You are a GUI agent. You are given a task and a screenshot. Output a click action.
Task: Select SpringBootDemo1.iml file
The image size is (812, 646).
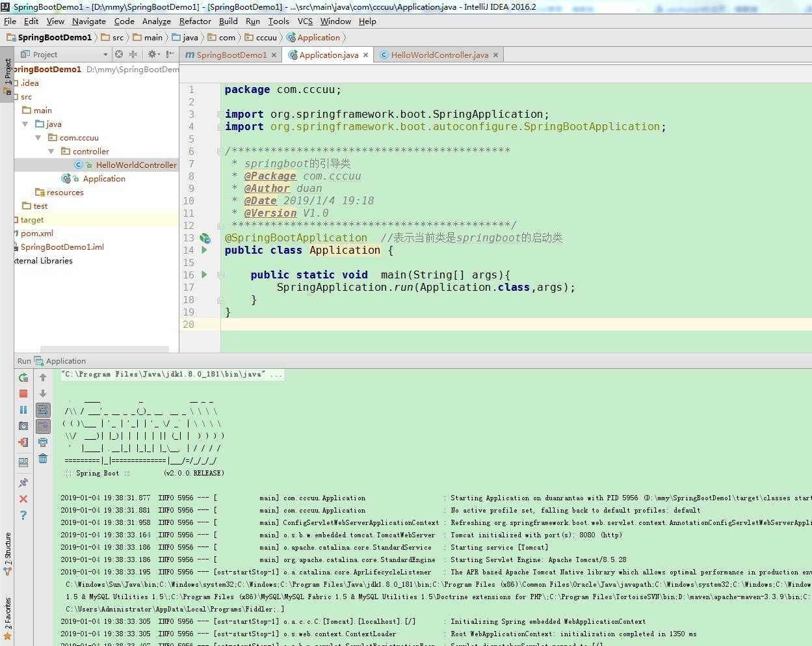(62, 247)
